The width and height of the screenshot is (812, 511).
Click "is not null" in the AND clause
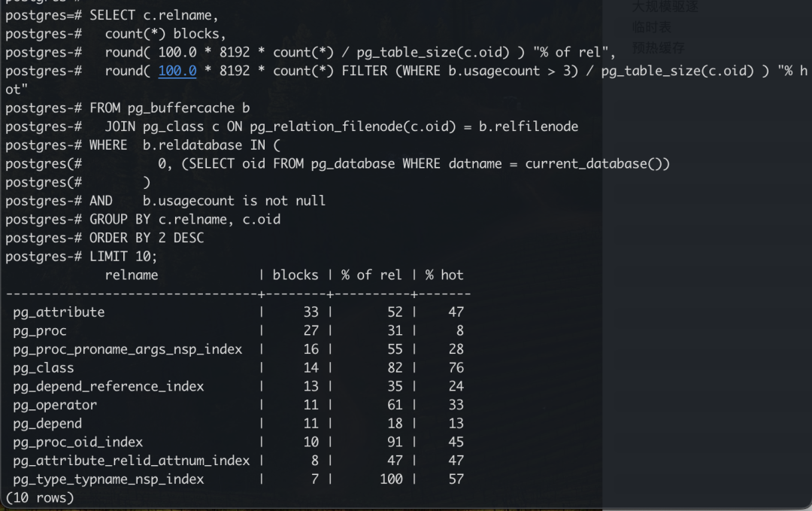point(283,201)
